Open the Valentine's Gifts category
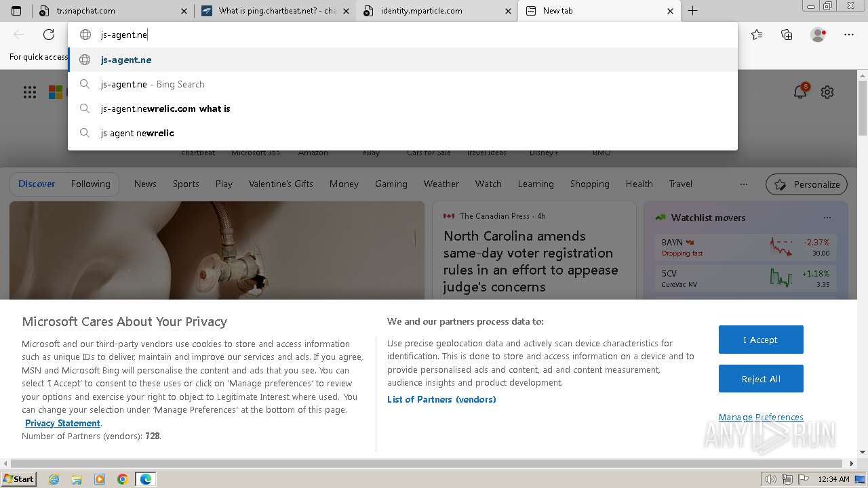 coord(281,184)
